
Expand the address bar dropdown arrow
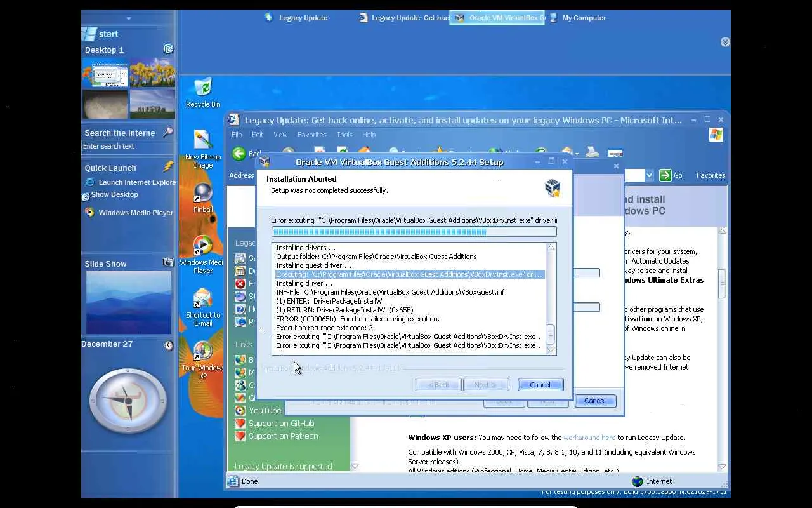coord(649,175)
